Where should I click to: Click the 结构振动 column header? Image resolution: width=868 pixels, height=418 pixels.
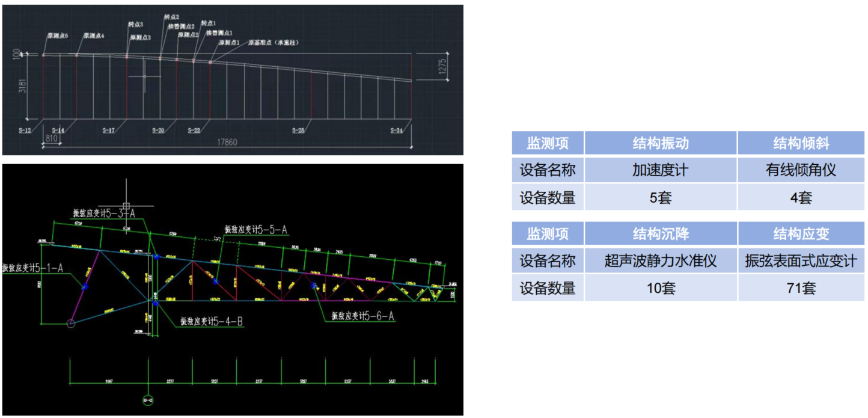(660, 144)
